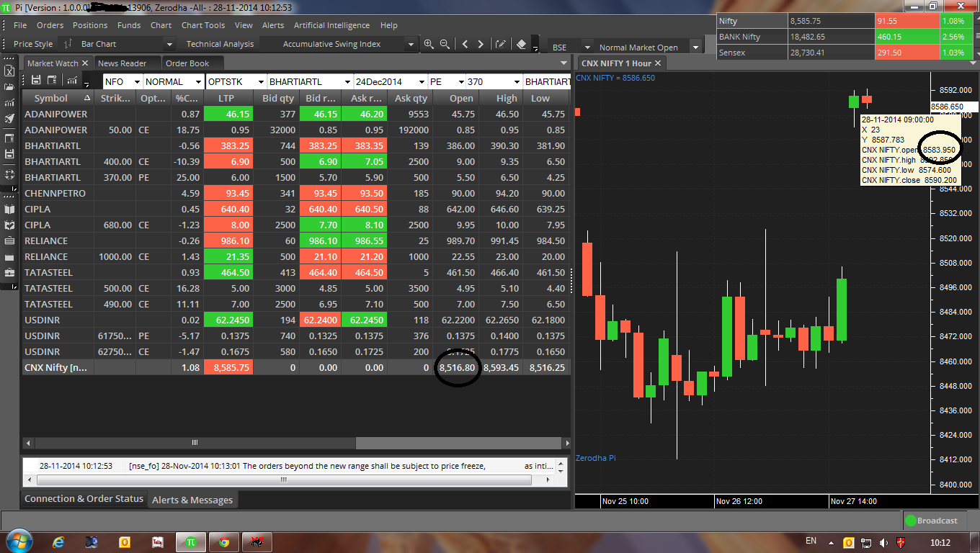
Task: Click the Pi application taskbar icon
Action: [191, 541]
